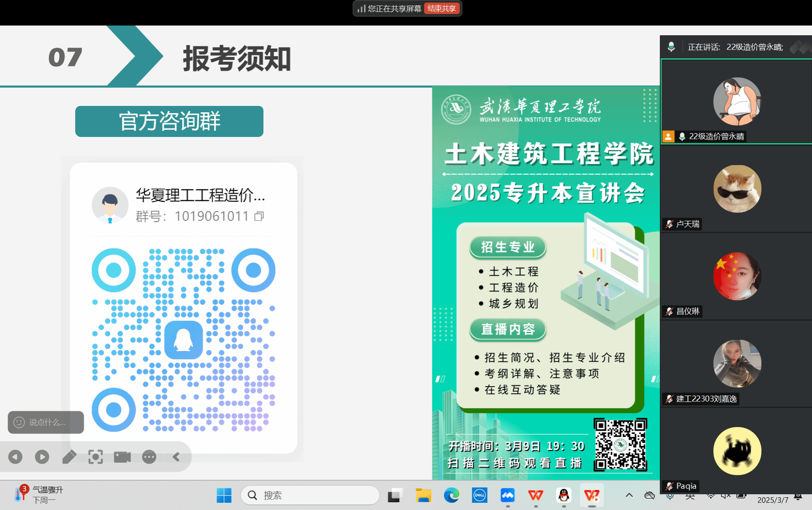Switch to WPS slideshow taskbar icon
The image size is (812, 510).
(592, 496)
